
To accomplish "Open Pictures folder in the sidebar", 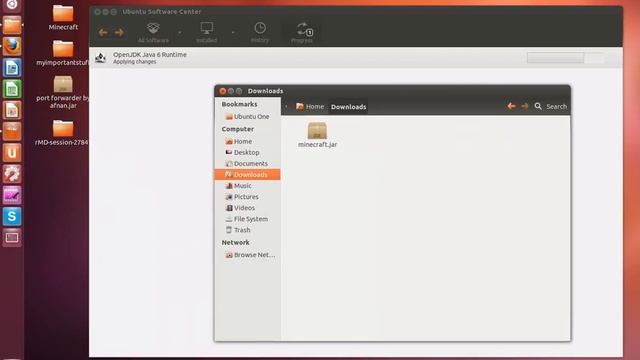I will tap(242, 196).
